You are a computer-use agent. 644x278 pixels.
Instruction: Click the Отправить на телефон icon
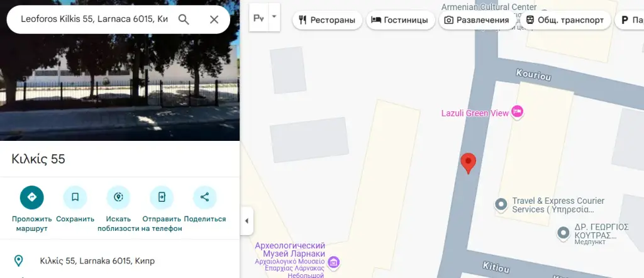pyautogui.click(x=162, y=197)
